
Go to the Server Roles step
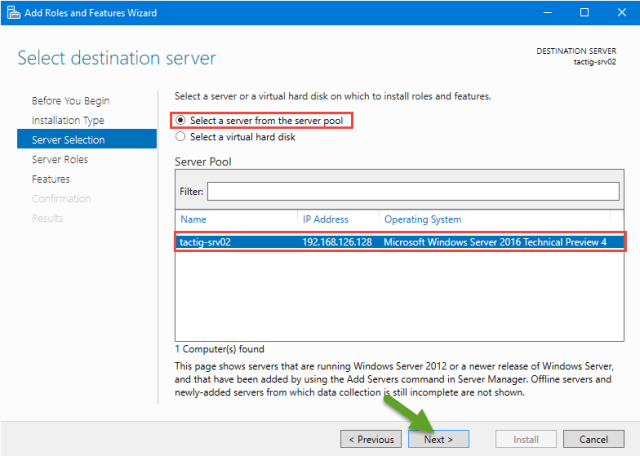click(x=60, y=159)
